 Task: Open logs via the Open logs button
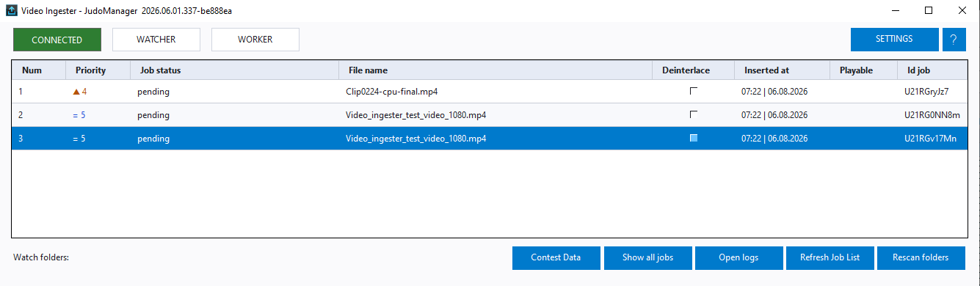738,257
